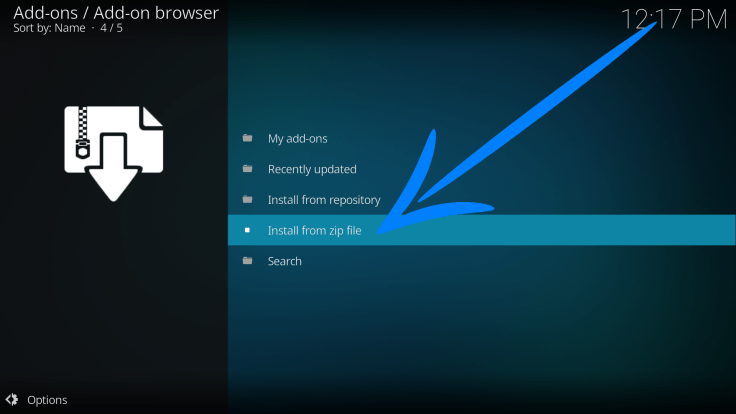This screenshot has width=736, height=414.
Task: Click the folder icon beside My add-ons
Action: pyautogui.click(x=247, y=138)
